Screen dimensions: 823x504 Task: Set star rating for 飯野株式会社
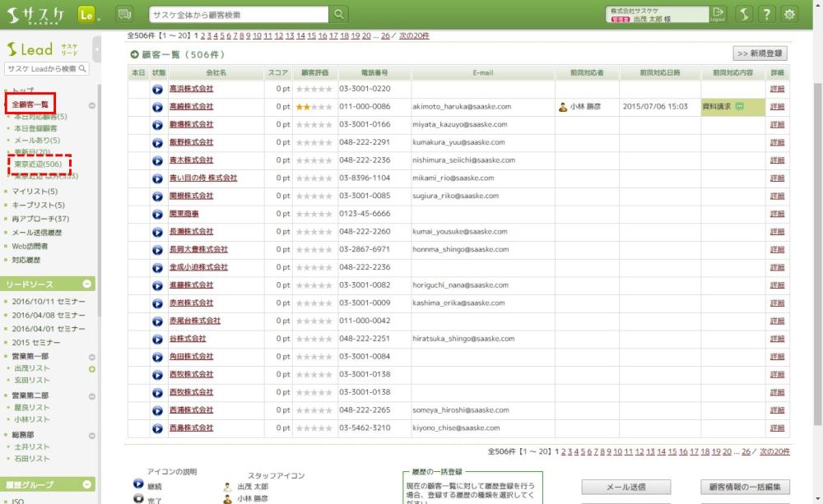pos(314,143)
